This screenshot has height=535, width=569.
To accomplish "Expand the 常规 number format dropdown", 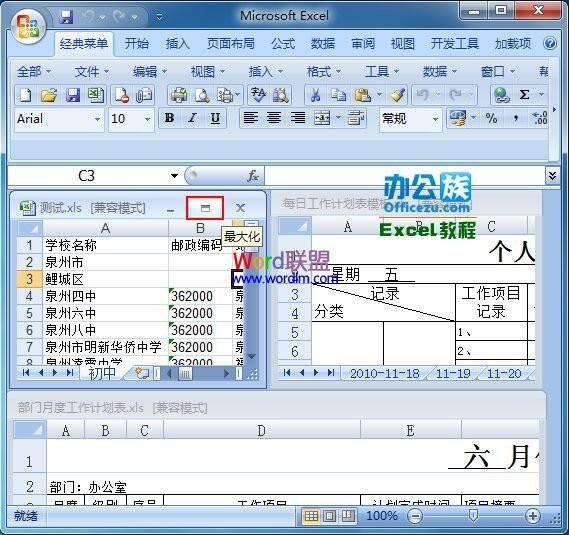I will (x=435, y=119).
